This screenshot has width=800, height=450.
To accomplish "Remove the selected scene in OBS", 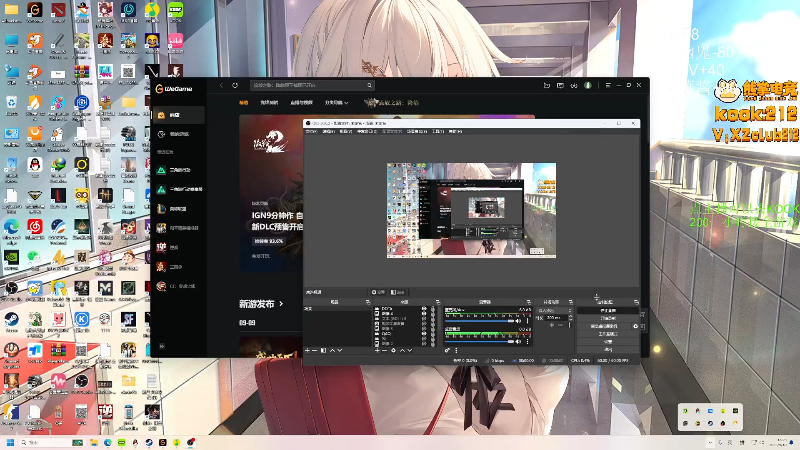I will click(314, 351).
